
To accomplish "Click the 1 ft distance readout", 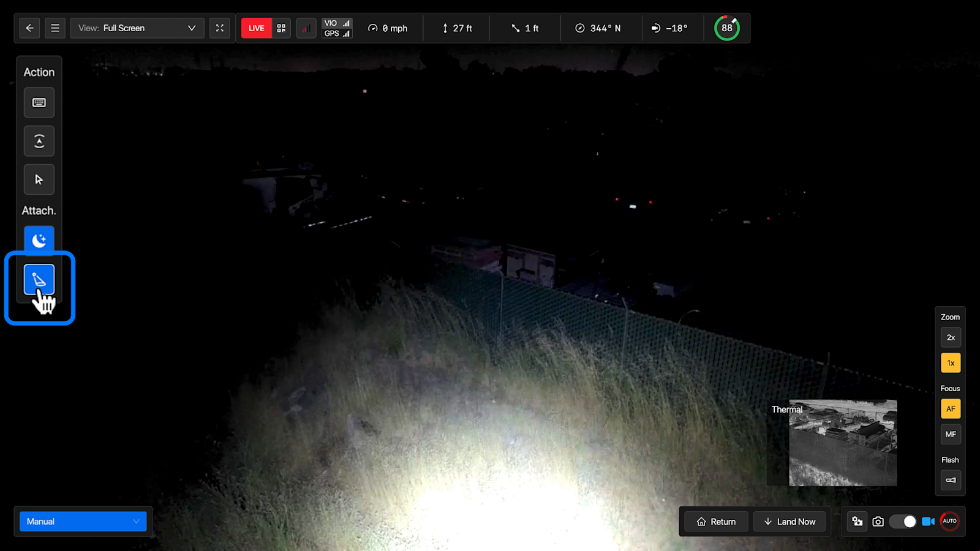I will [x=525, y=28].
